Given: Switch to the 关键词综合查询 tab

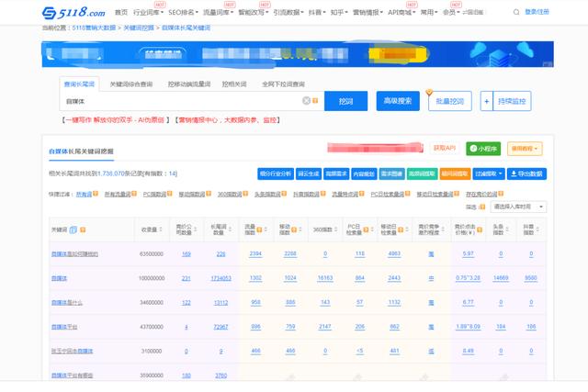Looking at the screenshot, I should pos(130,84).
